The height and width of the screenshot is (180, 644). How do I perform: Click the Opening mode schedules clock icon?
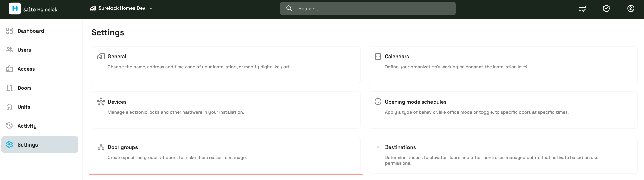click(x=378, y=102)
